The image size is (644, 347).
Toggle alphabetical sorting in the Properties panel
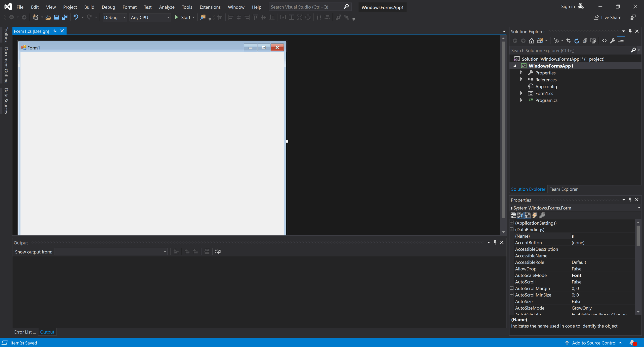point(520,215)
